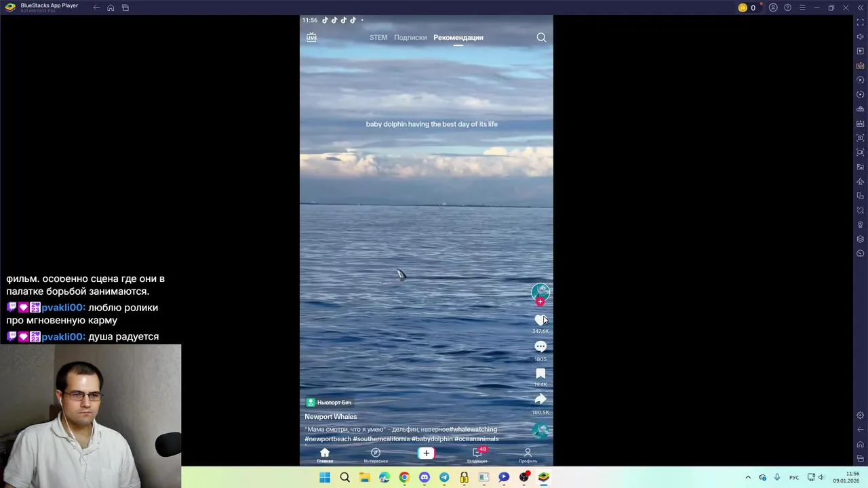Go back using BlueStacks back arrow
The image size is (868, 488).
point(96,7)
